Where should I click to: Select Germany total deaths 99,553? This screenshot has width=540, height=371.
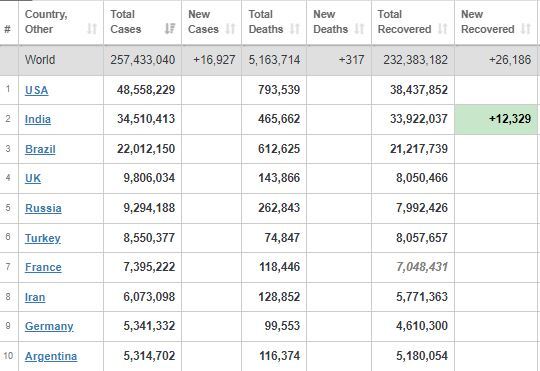[x=282, y=326]
